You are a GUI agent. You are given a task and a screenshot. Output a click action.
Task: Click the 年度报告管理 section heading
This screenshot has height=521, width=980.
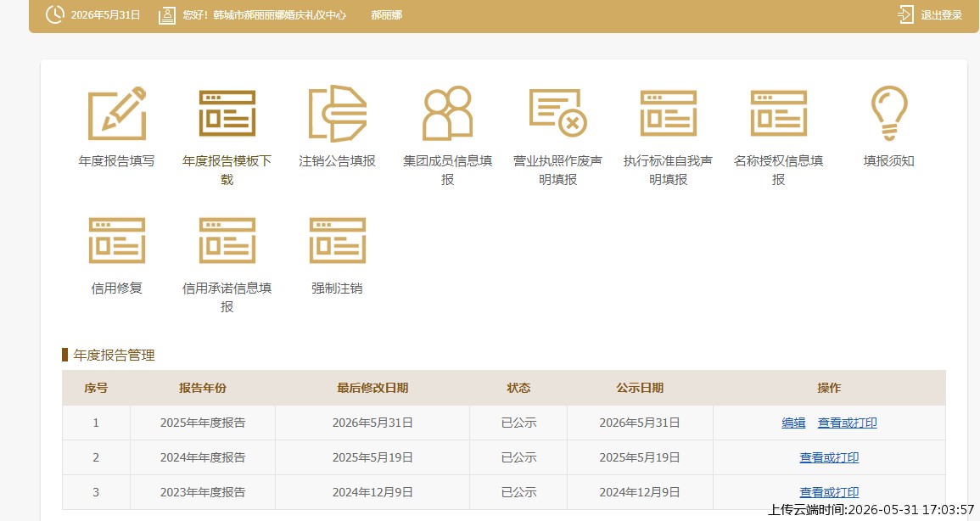pos(114,356)
